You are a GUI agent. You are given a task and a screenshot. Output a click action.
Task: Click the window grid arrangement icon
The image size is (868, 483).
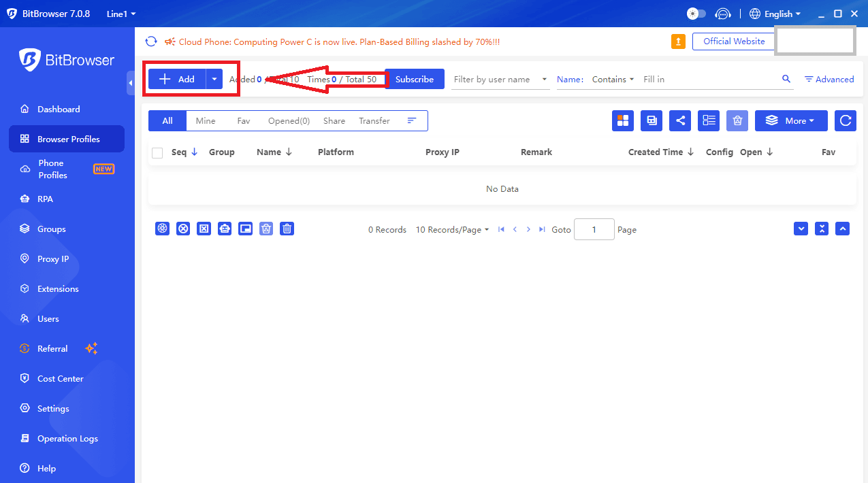[622, 120]
